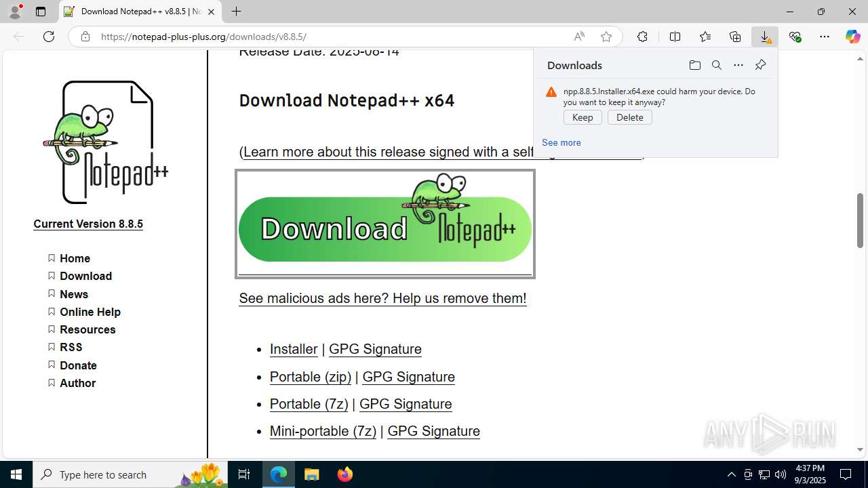The width and height of the screenshot is (868, 488).
Task: Click the Notepad++ chameleon logo
Action: pyautogui.click(x=106, y=142)
